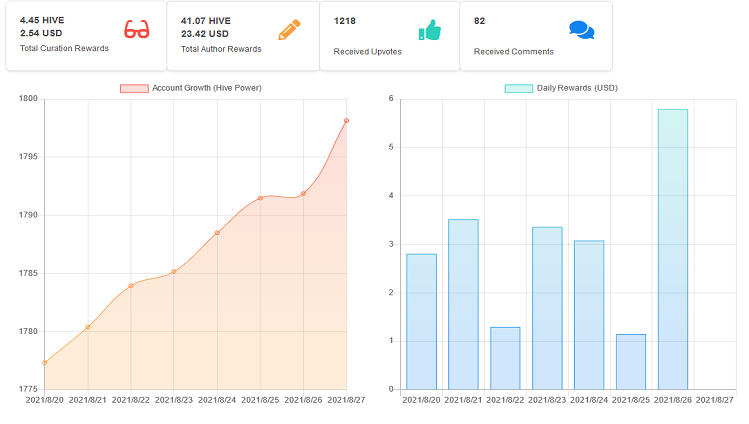
Task: Click the 2021/8/23 data point on growth line
Action: [174, 272]
